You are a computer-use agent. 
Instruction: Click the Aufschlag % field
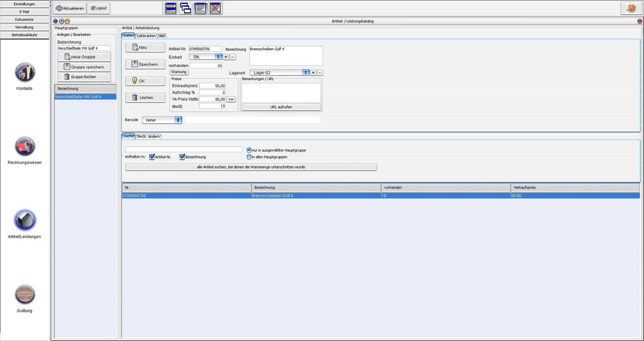[x=213, y=92]
